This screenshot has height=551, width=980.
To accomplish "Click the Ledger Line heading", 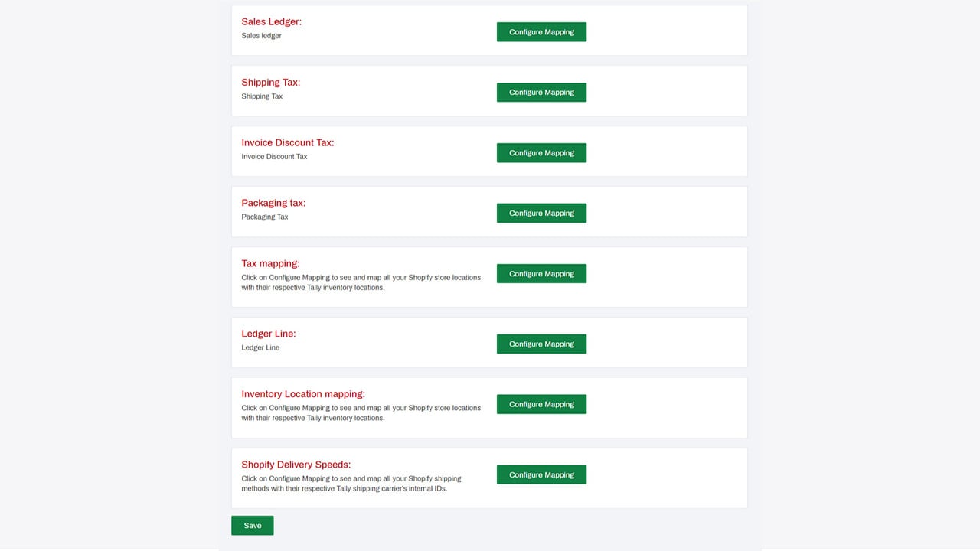I will pyautogui.click(x=269, y=334).
